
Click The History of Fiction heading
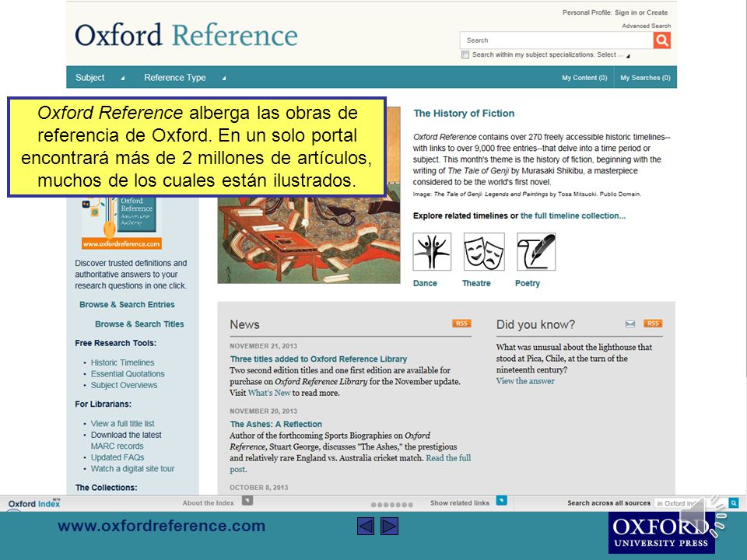(x=464, y=114)
